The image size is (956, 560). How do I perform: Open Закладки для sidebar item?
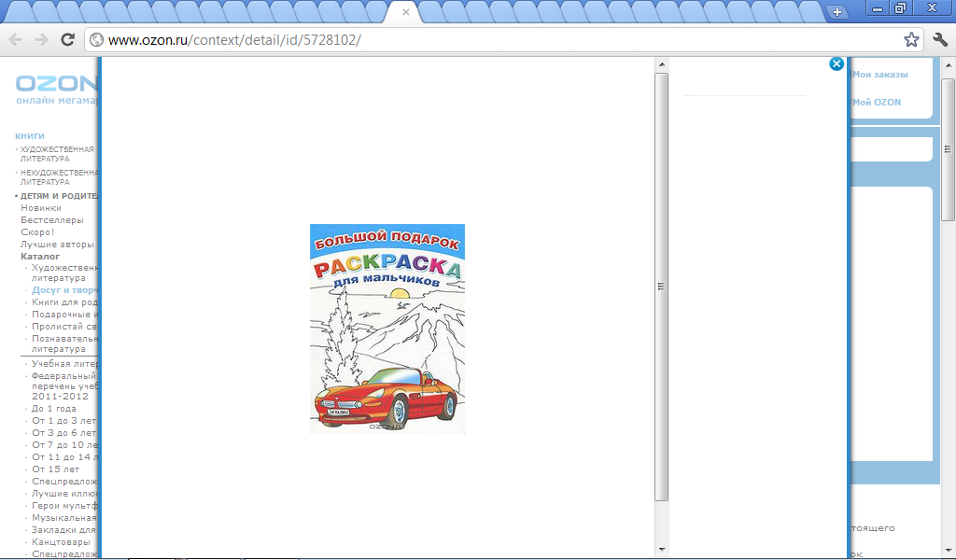click(64, 530)
